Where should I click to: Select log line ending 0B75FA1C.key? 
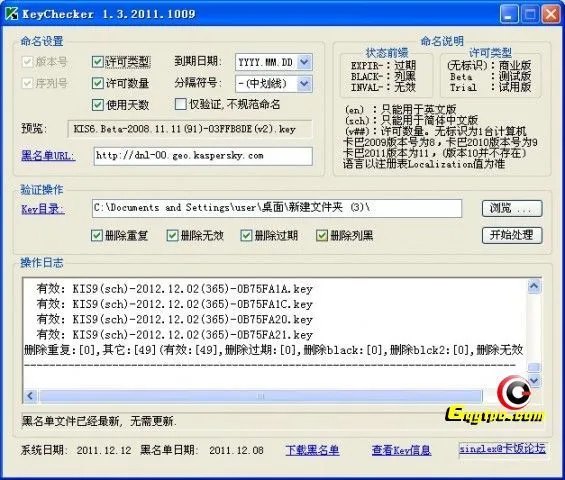coord(174,304)
